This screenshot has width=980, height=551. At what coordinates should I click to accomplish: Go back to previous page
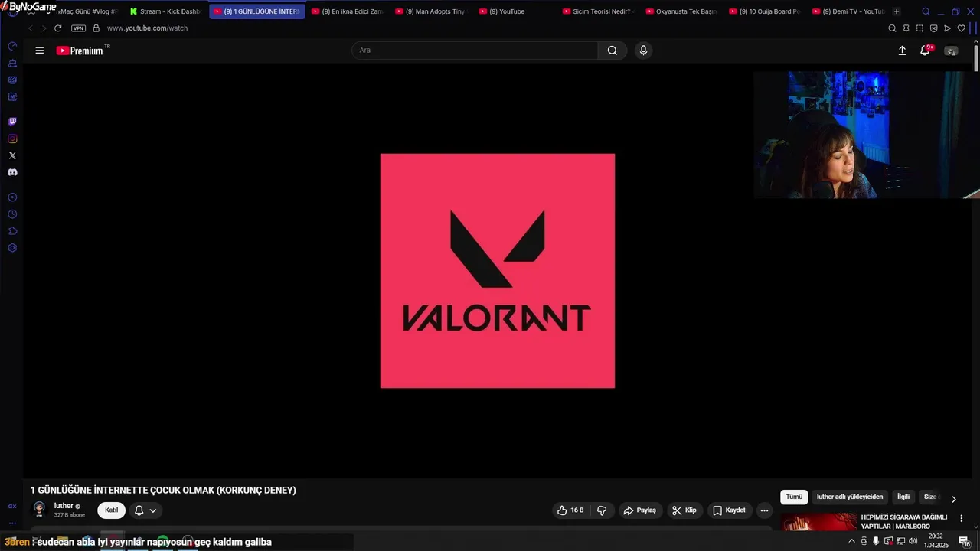31,28
